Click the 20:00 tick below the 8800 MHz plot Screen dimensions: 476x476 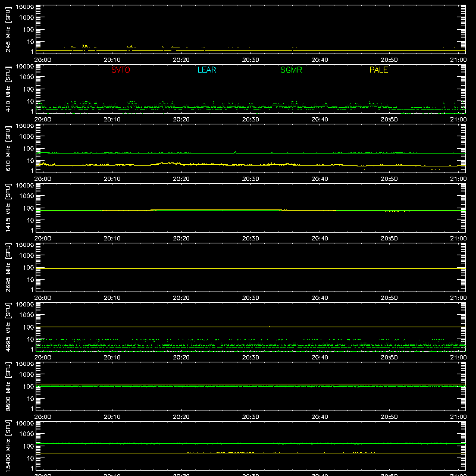[43, 417]
